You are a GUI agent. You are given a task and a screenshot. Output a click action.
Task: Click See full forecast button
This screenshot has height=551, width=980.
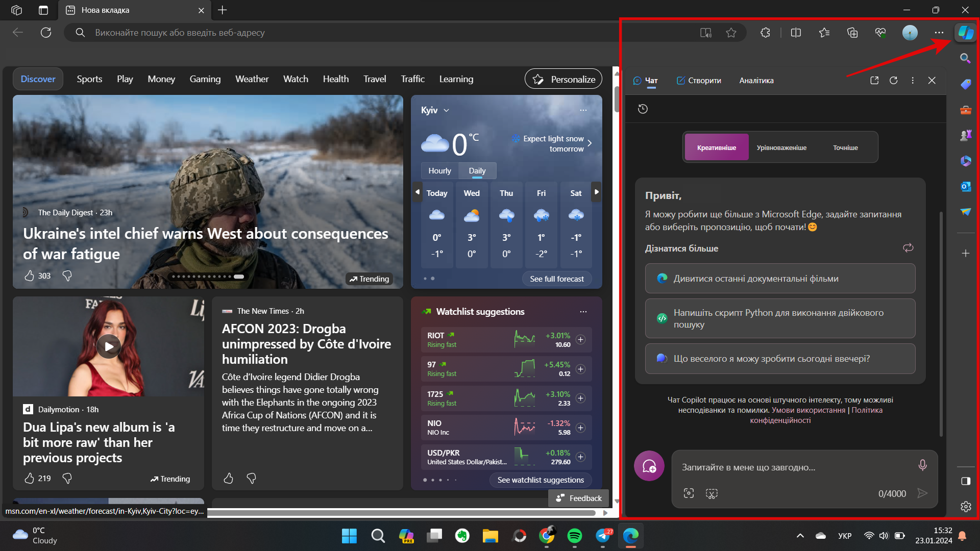pos(556,279)
